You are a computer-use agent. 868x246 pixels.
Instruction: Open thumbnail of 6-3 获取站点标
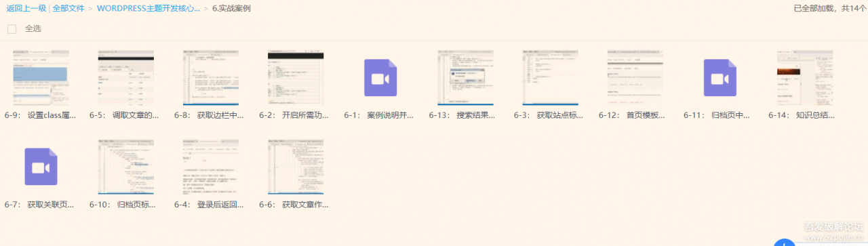(x=550, y=77)
